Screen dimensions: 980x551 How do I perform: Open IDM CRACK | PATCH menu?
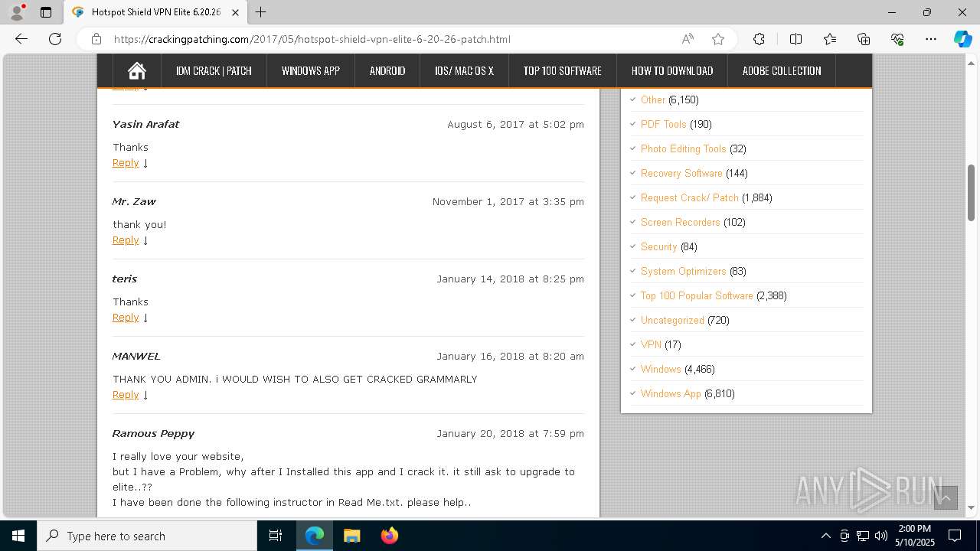tap(214, 71)
